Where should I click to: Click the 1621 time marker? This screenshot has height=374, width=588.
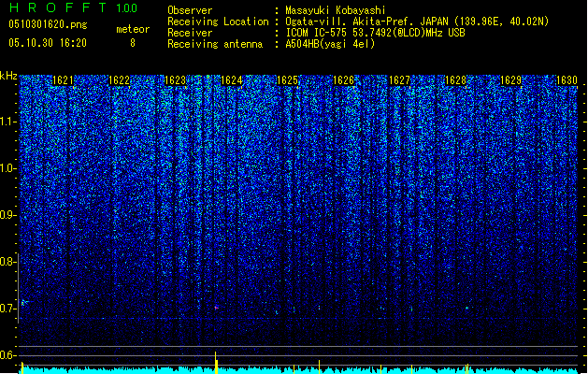[x=63, y=80]
